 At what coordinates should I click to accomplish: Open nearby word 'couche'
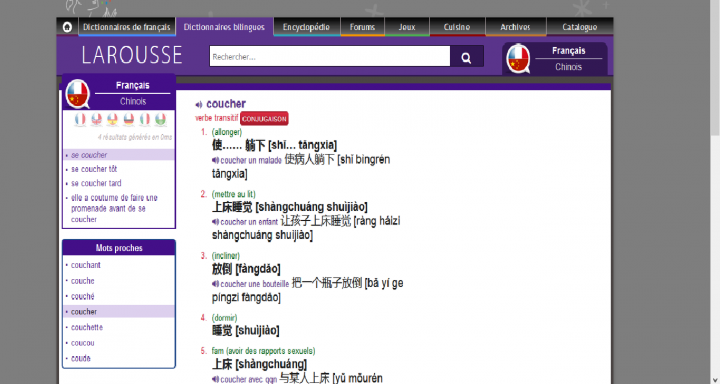pyautogui.click(x=83, y=281)
